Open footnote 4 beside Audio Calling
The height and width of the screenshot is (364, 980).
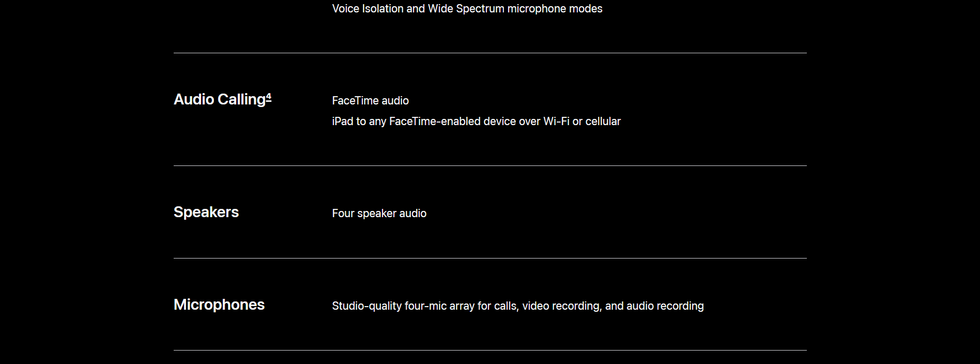(x=269, y=97)
